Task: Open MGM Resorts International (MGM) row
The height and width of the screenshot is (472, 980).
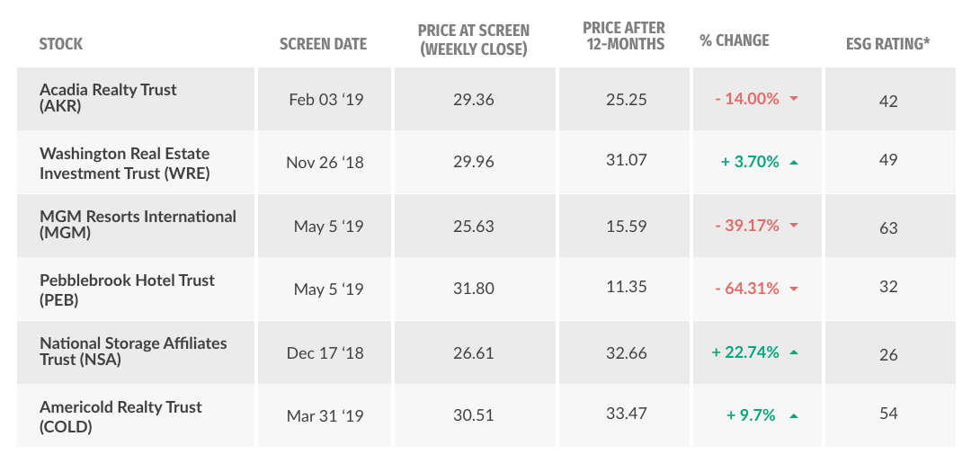Action: tap(138, 225)
